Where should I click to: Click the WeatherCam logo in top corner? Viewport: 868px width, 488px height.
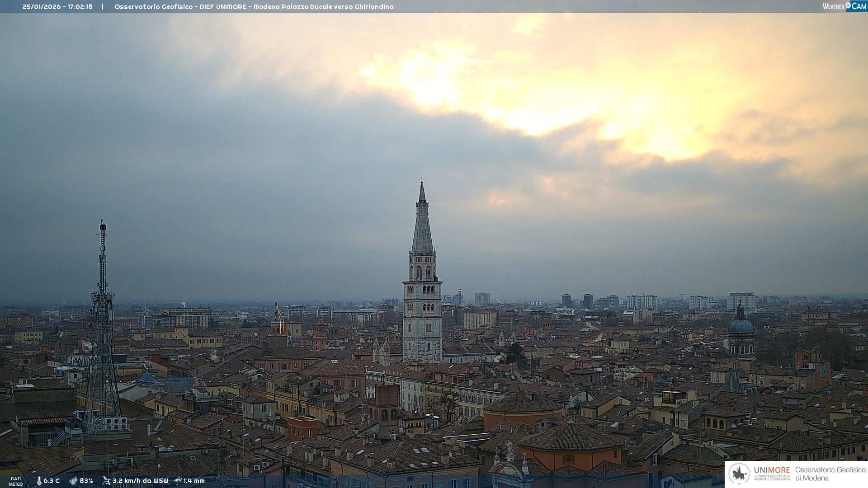[x=844, y=6]
